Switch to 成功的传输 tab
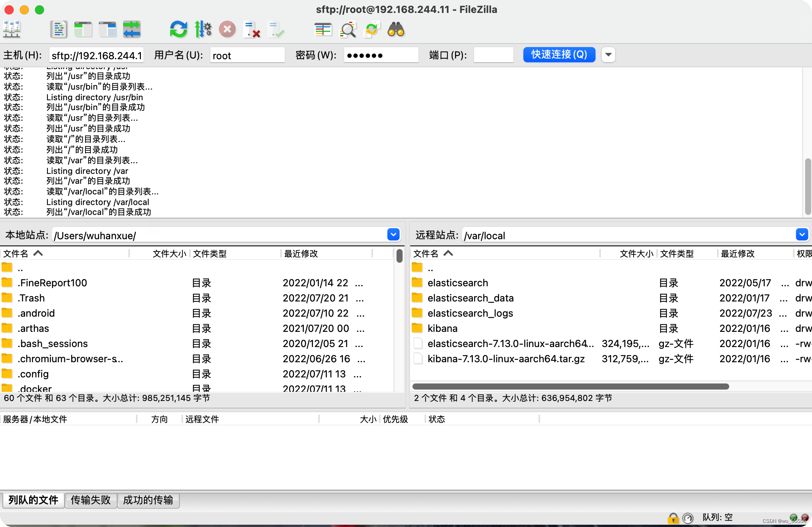 (x=148, y=500)
